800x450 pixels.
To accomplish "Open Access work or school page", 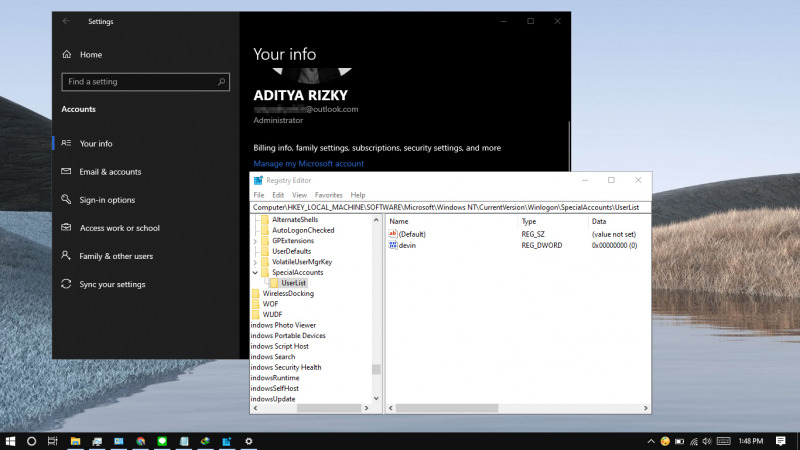I will click(x=119, y=228).
